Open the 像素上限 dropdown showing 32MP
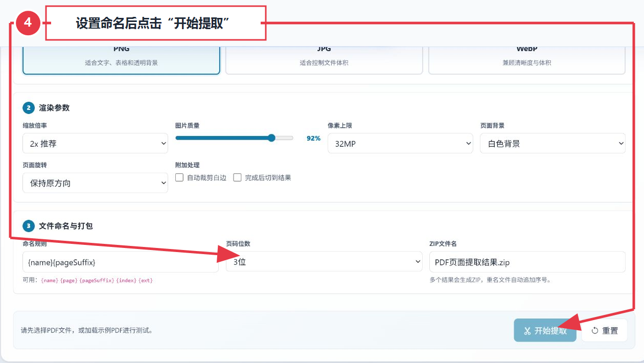This screenshot has height=363, width=644. [401, 144]
